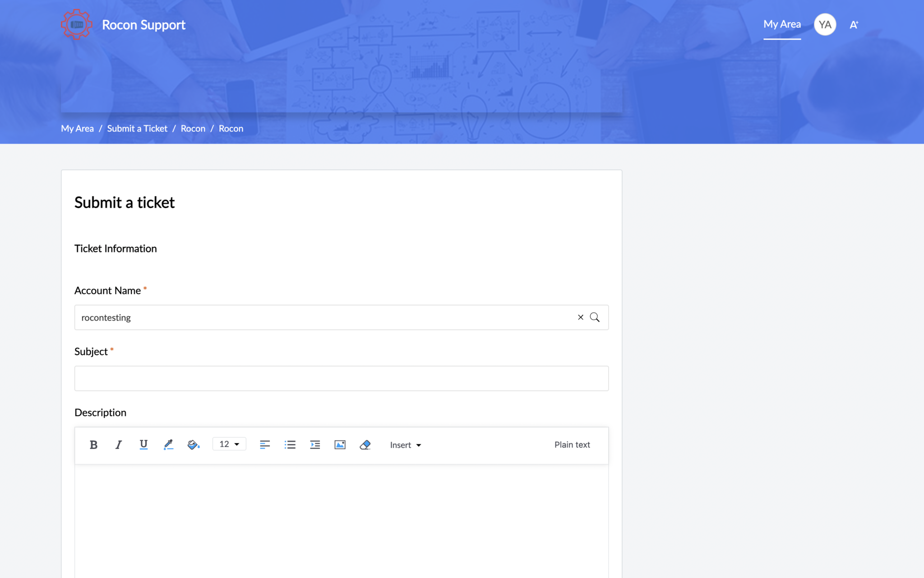Toggle bold formatting in description editor
The height and width of the screenshot is (578, 924).
(93, 445)
